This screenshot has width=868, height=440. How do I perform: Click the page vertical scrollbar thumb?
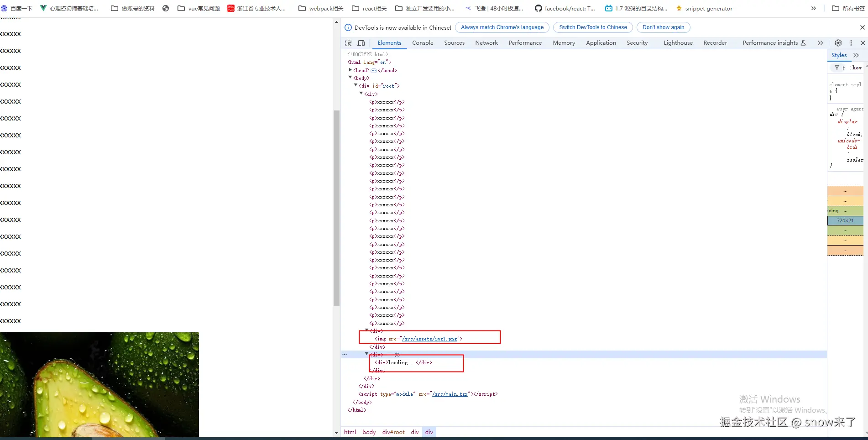[x=336, y=208]
